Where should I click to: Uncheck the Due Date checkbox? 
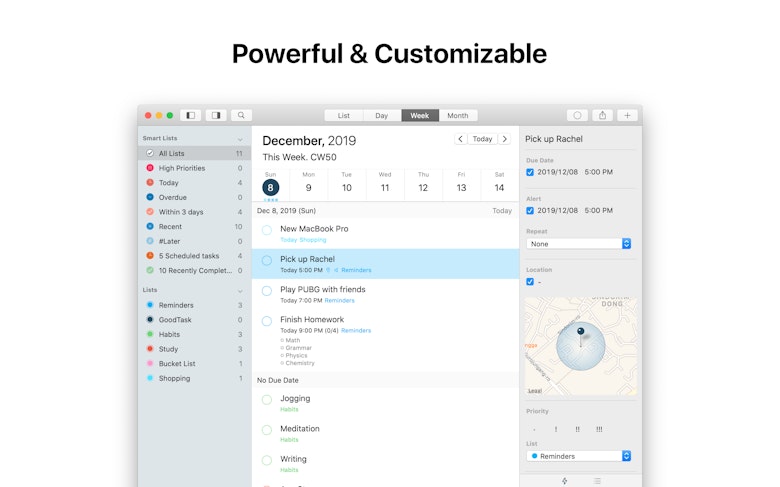point(530,172)
